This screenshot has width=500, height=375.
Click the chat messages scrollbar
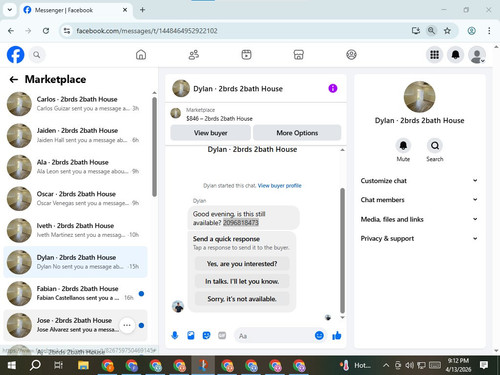click(x=342, y=250)
